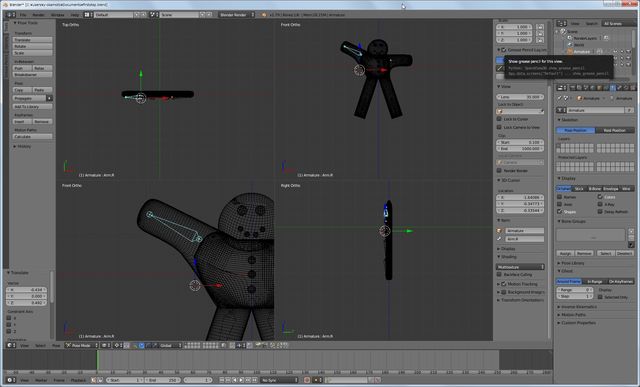Image resolution: width=640 pixels, height=387 pixels.
Task: Toggle the Backface Culling checkbox
Action: pos(499,274)
